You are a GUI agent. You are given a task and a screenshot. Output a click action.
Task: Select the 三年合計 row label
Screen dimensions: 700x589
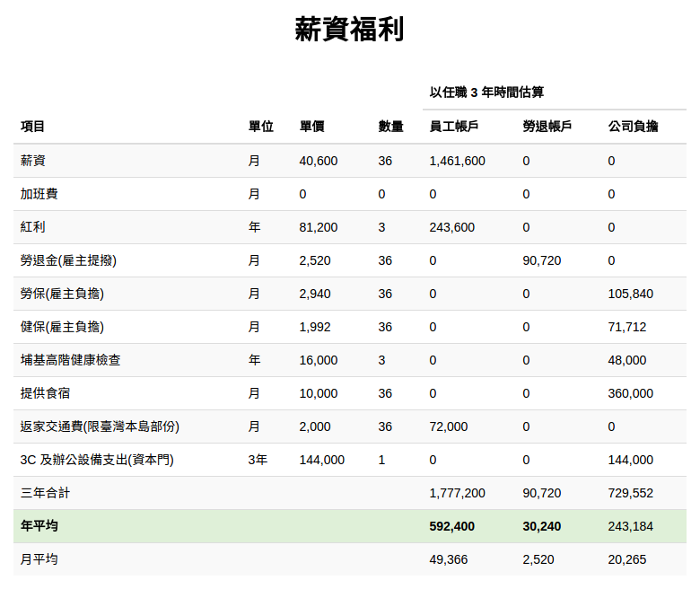click(x=45, y=493)
